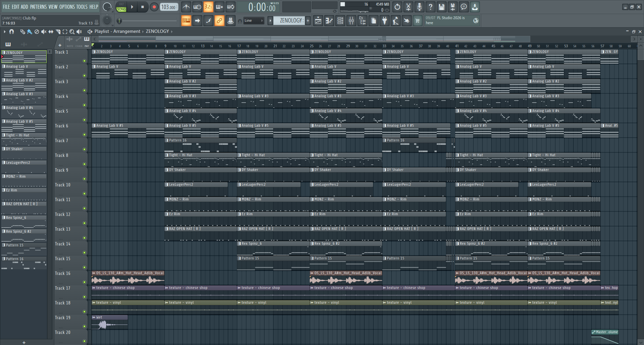The height and width of the screenshot is (345, 644).
Task: Select the Slice tool in the Playlist
Action: [x=58, y=32]
